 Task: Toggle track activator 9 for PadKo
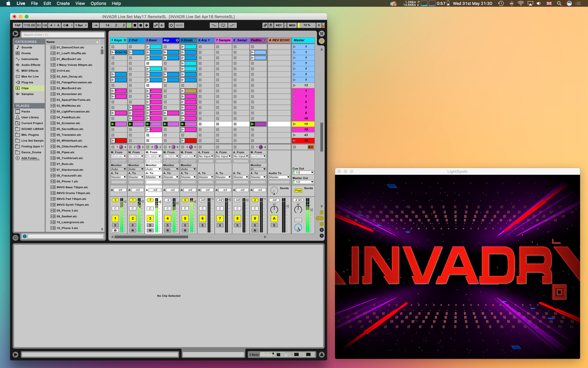tap(255, 218)
